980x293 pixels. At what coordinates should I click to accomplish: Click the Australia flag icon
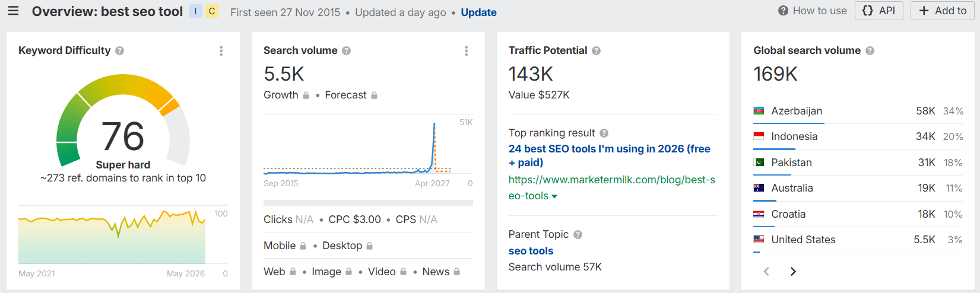pyautogui.click(x=759, y=188)
